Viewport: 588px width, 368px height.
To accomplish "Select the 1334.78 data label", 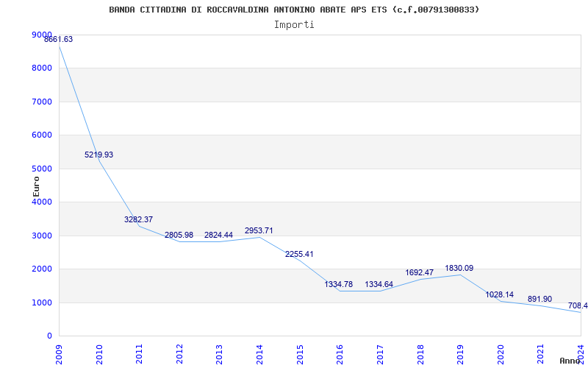I will pyautogui.click(x=339, y=284).
